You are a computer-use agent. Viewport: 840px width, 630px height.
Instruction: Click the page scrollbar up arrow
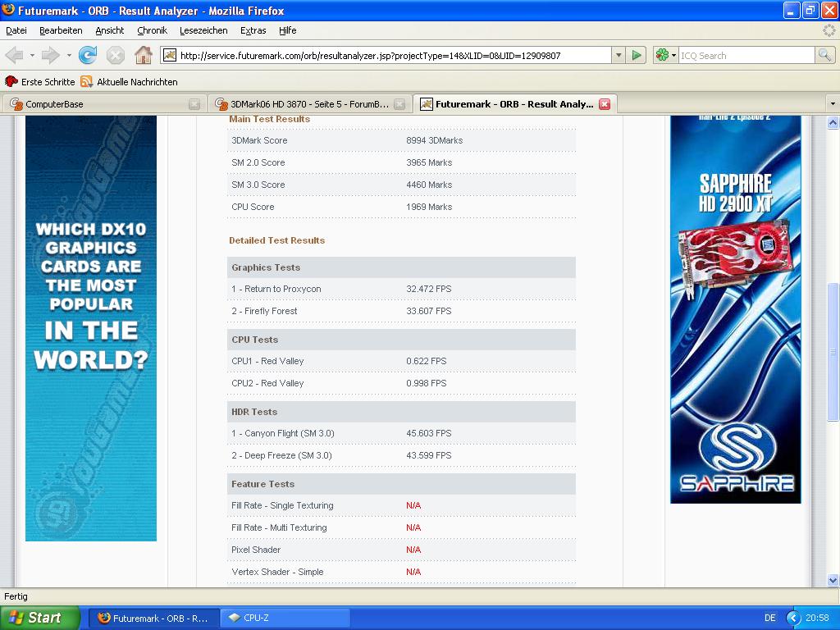[x=833, y=123]
